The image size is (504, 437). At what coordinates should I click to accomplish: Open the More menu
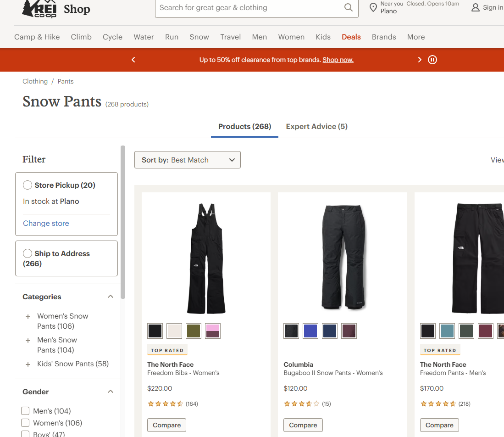tap(416, 37)
